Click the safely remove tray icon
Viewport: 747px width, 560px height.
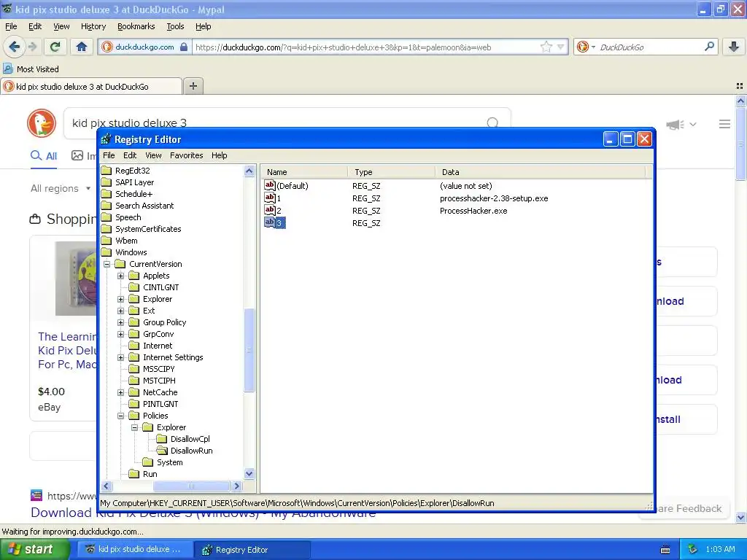point(693,549)
